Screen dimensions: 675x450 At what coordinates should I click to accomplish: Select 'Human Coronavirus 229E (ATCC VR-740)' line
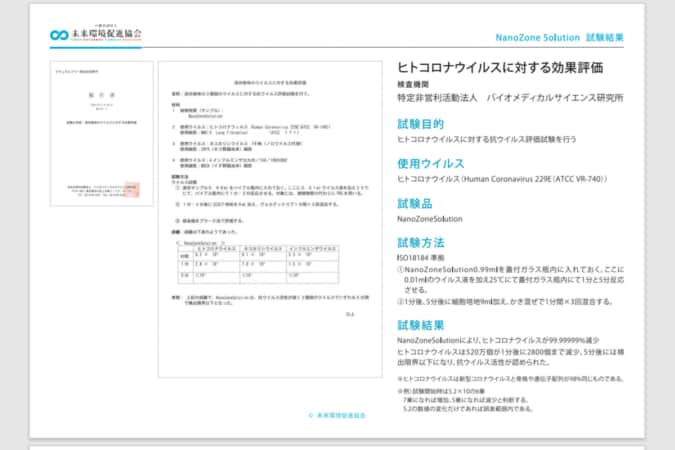[502, 179]
